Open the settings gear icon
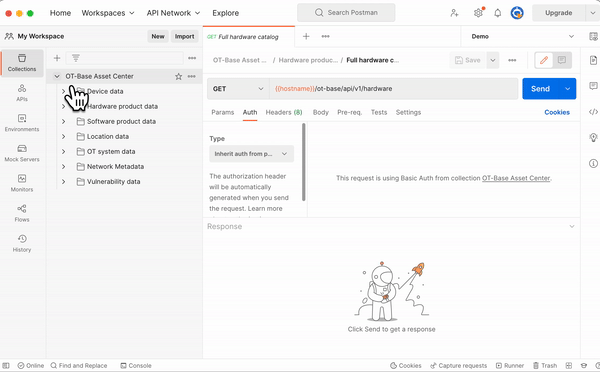Viewport: 600px width, 372px height. (478, 13)
